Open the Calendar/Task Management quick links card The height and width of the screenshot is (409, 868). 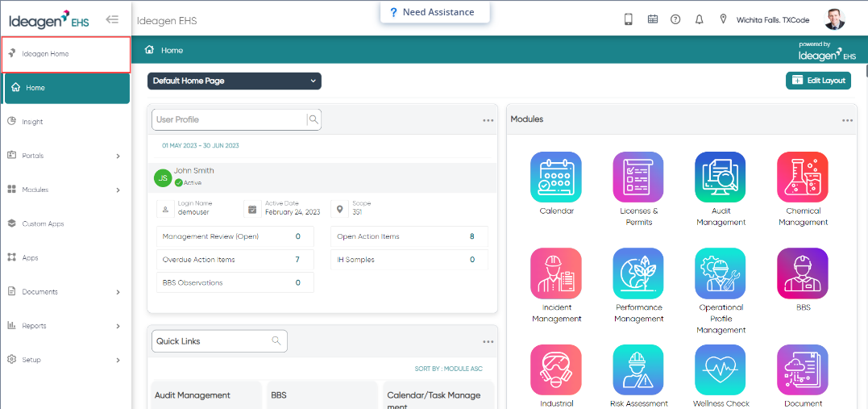[438, 394]
